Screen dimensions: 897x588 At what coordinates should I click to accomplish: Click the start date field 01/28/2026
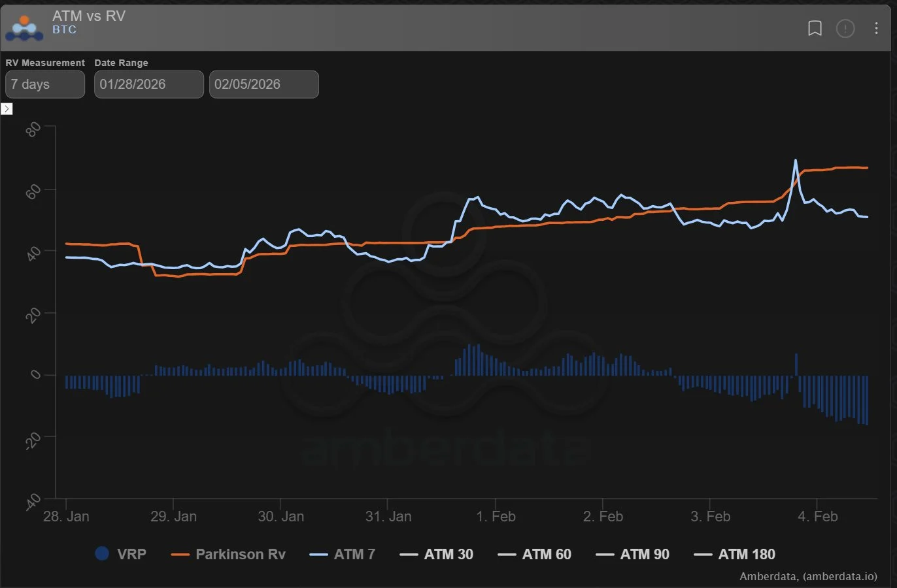[149, 84]
